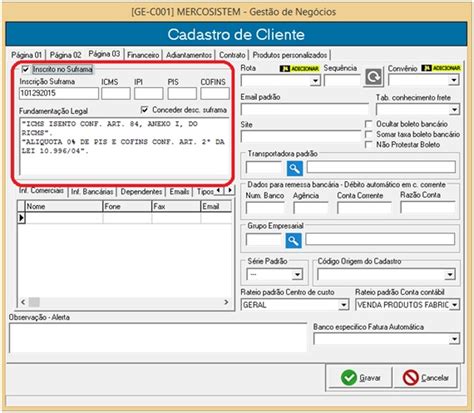Click the Num. Banco field

point(265,208)
